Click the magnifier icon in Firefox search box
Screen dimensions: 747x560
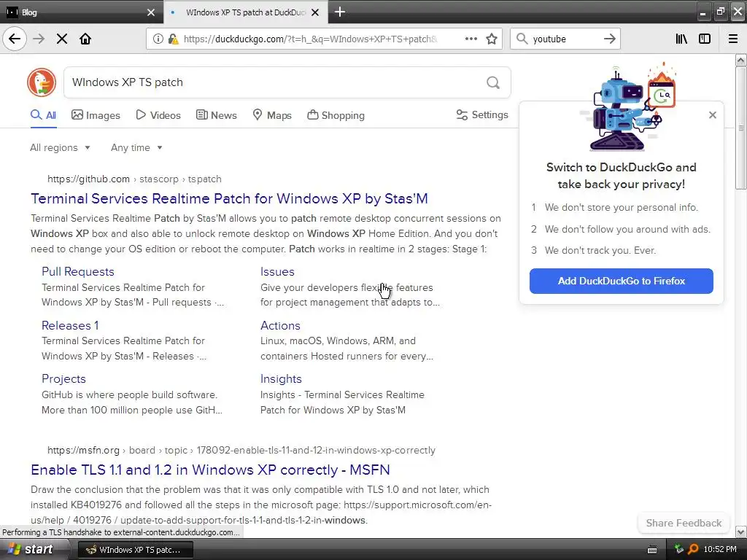pyautogui.click(x=522, y=39)
